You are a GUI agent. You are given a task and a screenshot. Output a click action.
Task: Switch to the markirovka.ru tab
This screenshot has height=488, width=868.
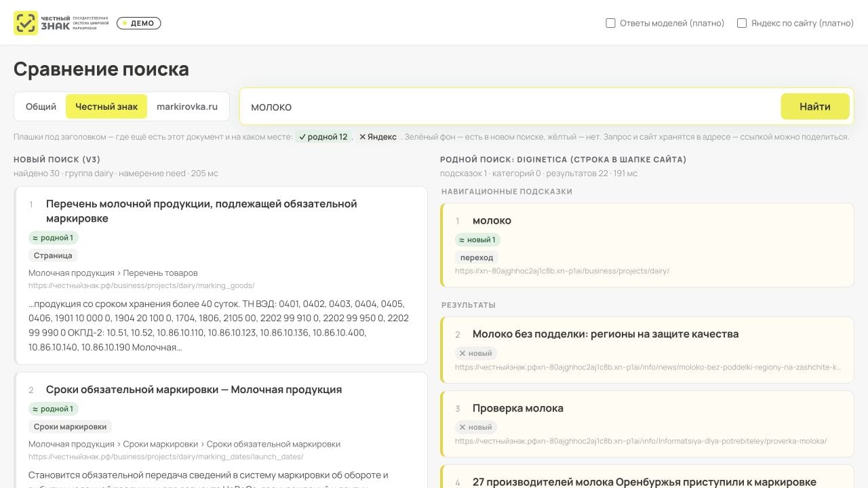[187, 106]
